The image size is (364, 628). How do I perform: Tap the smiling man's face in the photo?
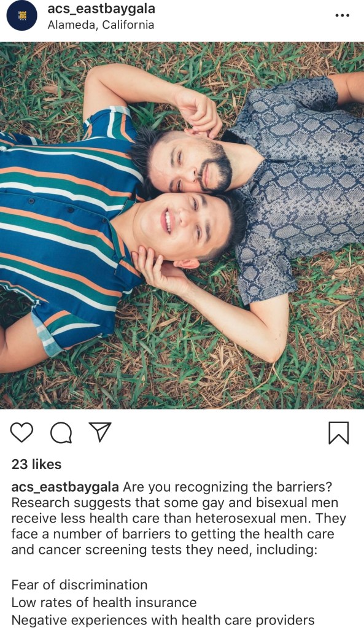click(x=181, y=225)
